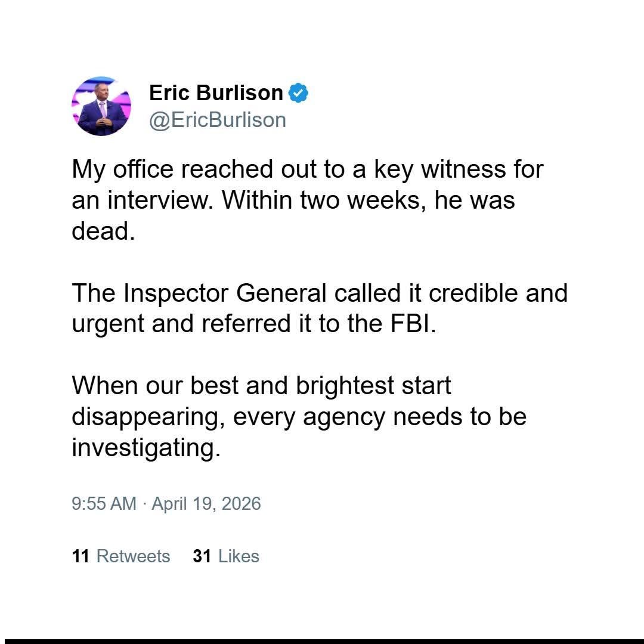The height and width of the screenshot is (644, 644).
Task: Click the blue verified badge
Action: (x=298, y=93)
